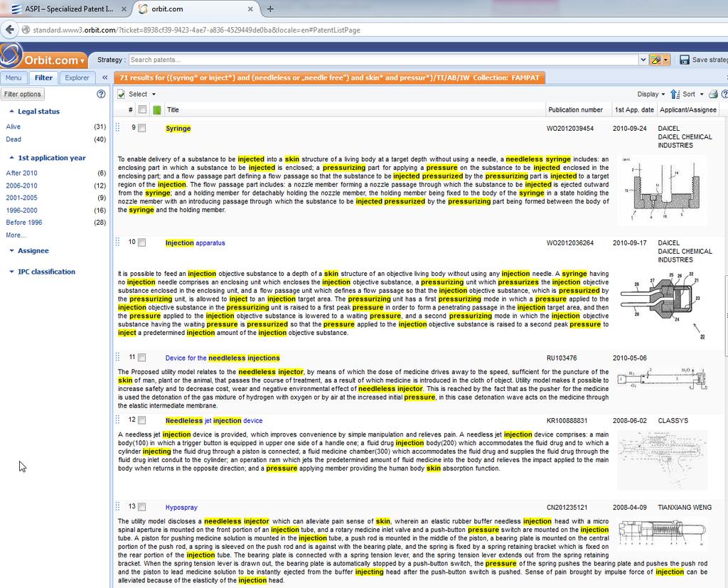The height and width of the screenshot is (588, 728).
Task: Open the Sort dropdown arrow
Action: pos(701,95)
